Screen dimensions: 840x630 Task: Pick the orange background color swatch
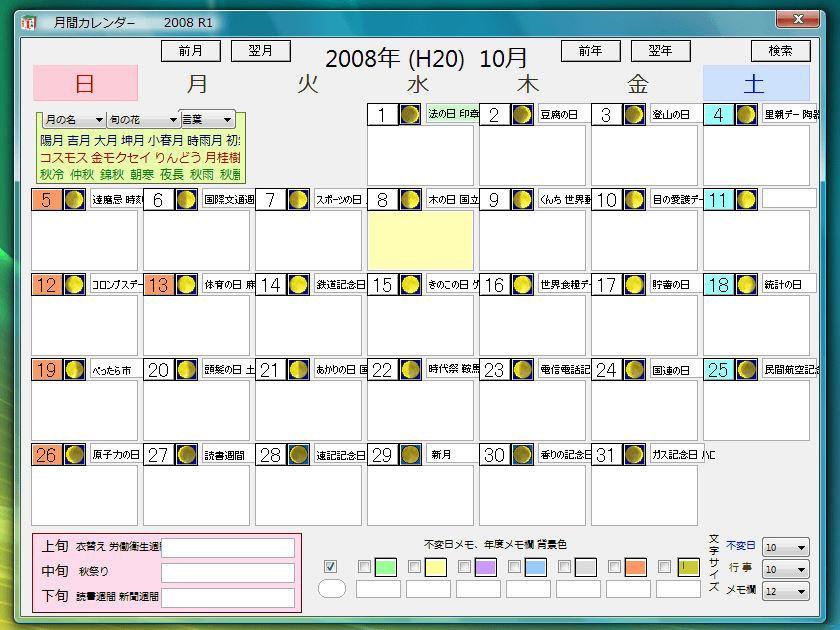pos(635,567)
